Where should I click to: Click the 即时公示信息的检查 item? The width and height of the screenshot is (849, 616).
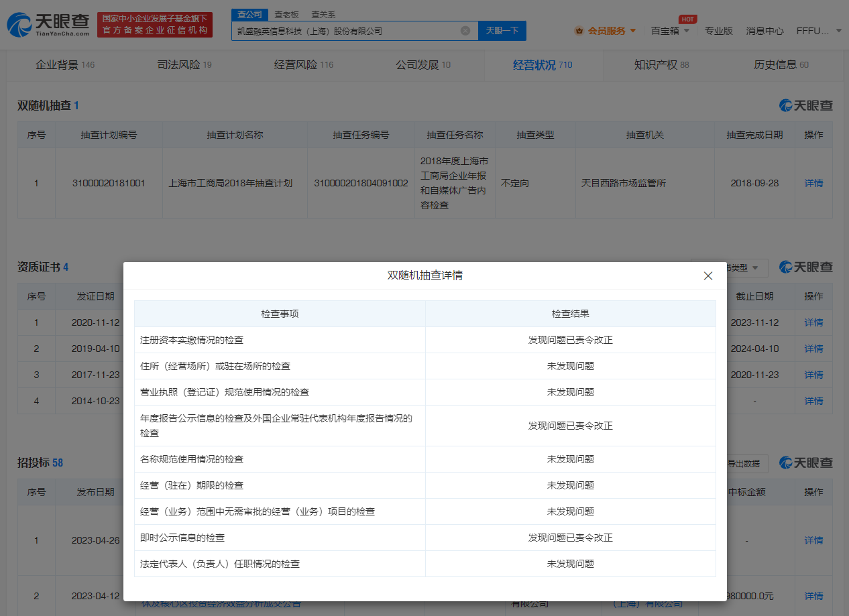182,538
